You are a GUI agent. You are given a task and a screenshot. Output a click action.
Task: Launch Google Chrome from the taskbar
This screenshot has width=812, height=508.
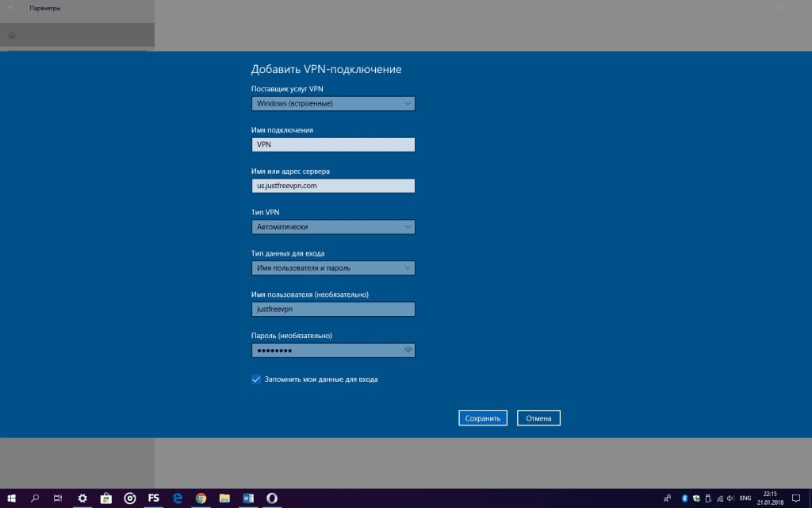tap(201, 498)
